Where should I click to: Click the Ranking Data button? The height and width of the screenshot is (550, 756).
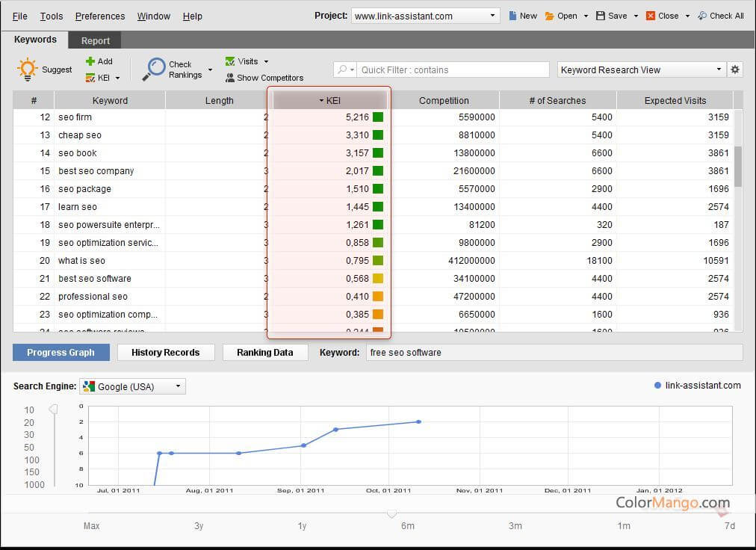265,352
